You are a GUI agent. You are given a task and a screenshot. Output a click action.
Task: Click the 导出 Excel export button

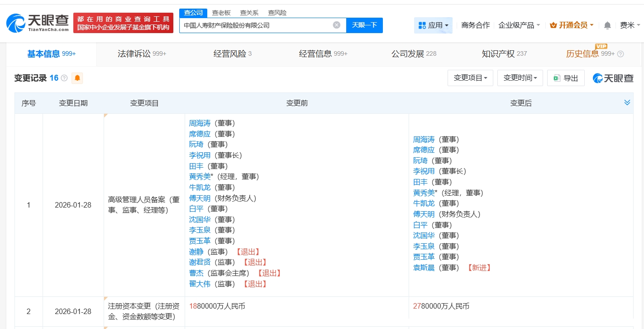click(566, 78)
